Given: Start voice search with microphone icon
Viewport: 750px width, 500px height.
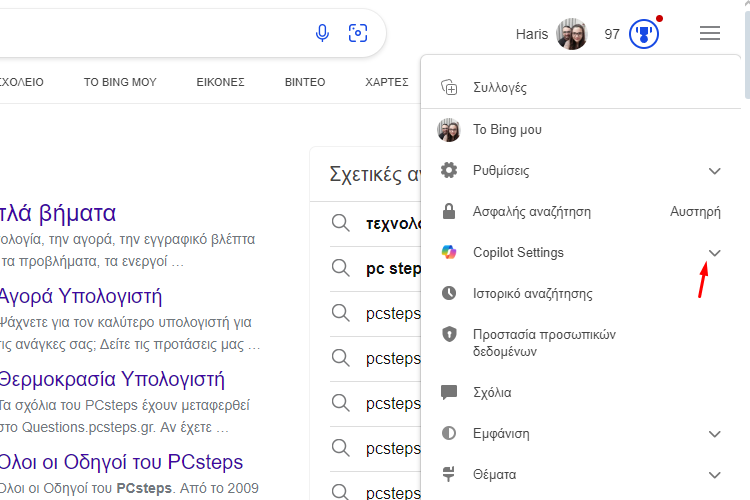Looking at the screenshot, I should 322,33.
